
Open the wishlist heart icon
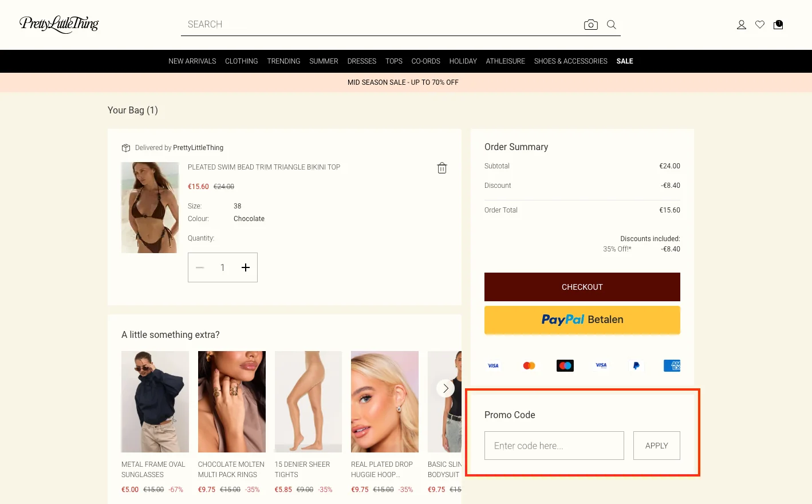760,25
